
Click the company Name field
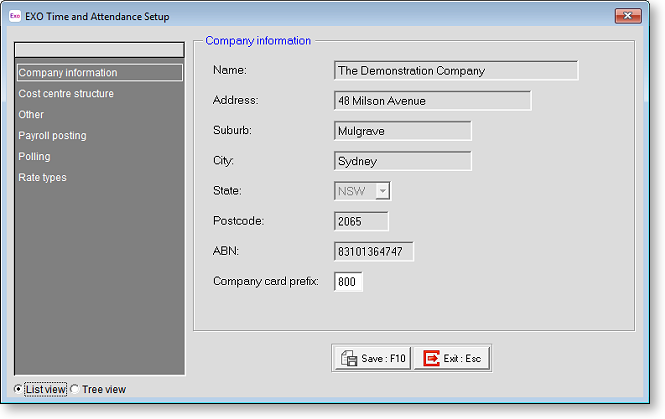coord(455,71)
